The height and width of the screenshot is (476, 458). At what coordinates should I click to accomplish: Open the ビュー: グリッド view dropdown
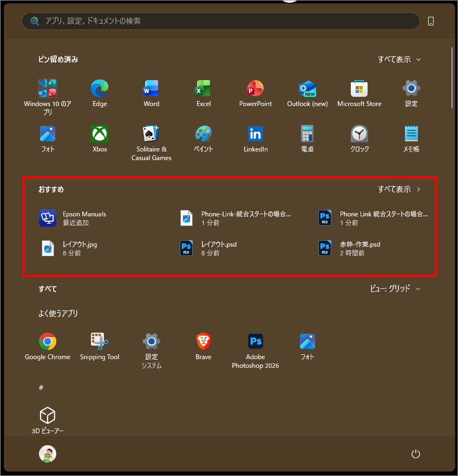click(x=395, y=289)
